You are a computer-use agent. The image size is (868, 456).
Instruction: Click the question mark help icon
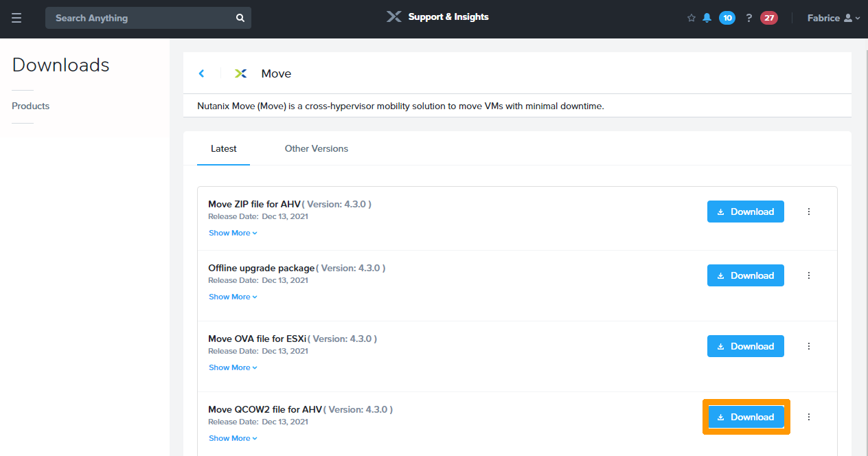tap(749, 18)
